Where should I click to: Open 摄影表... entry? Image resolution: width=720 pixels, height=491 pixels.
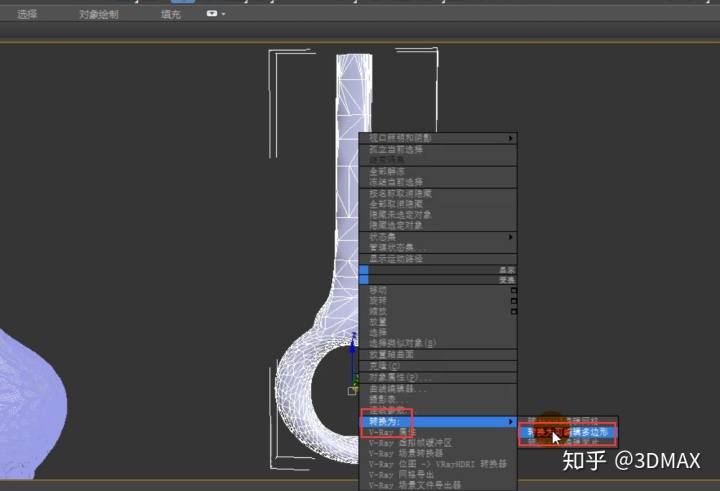pos(438,400)
